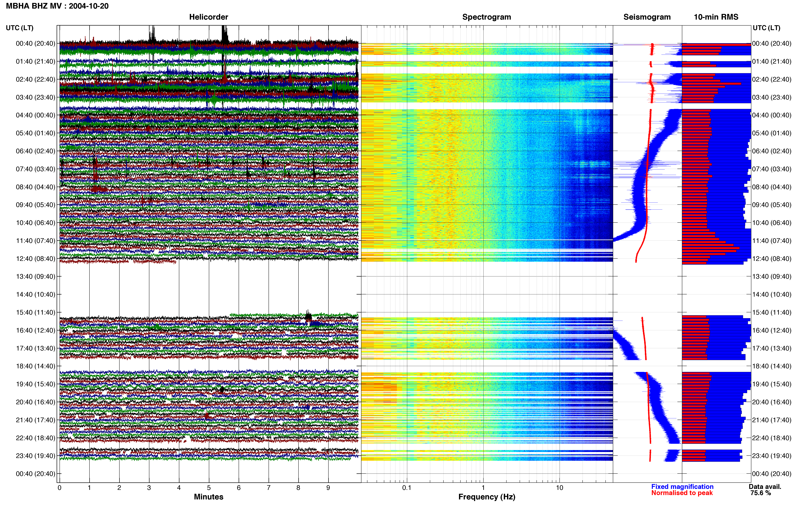812x508 pixels.
Task: Click the Frequency (Hz) axis title
Action: (487, 497)
